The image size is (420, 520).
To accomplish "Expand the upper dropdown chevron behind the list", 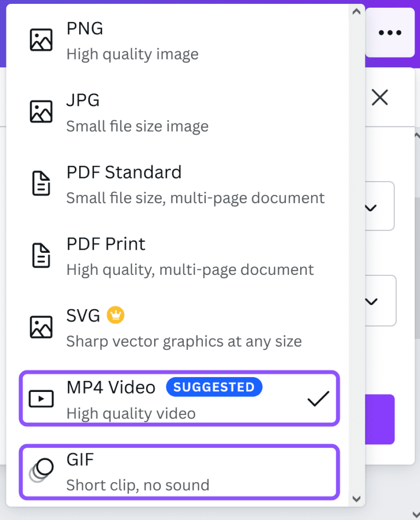I will (371, 207).
